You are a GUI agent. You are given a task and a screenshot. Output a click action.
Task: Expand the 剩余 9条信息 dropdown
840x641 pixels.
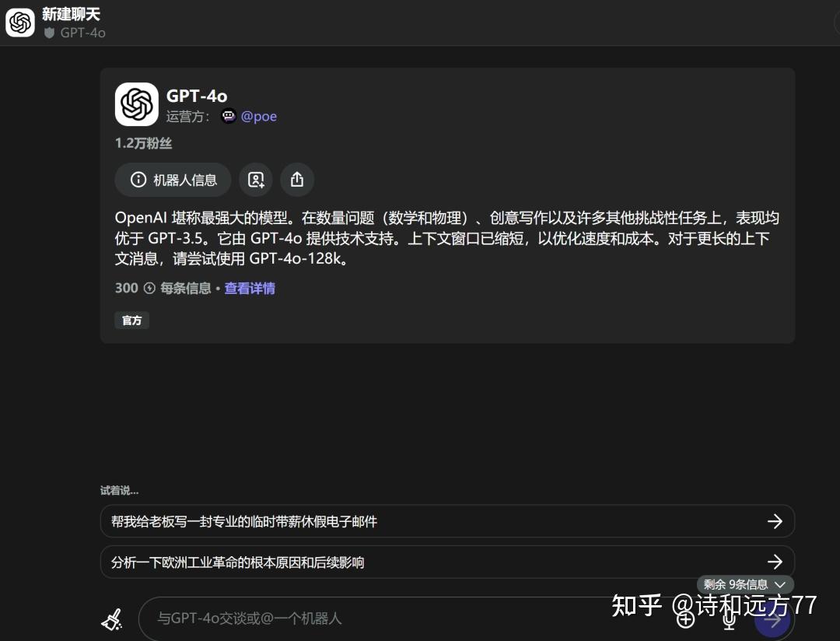coord(744,584)
